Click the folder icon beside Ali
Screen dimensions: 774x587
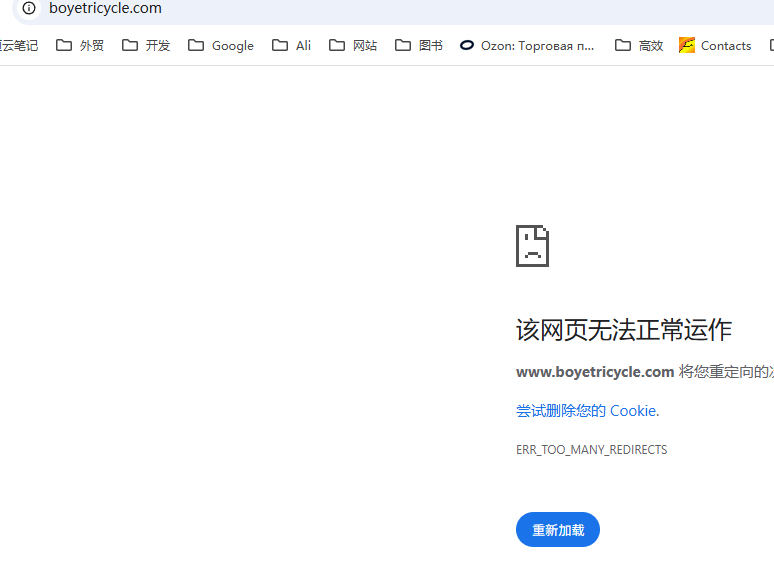tap(280, 45)
